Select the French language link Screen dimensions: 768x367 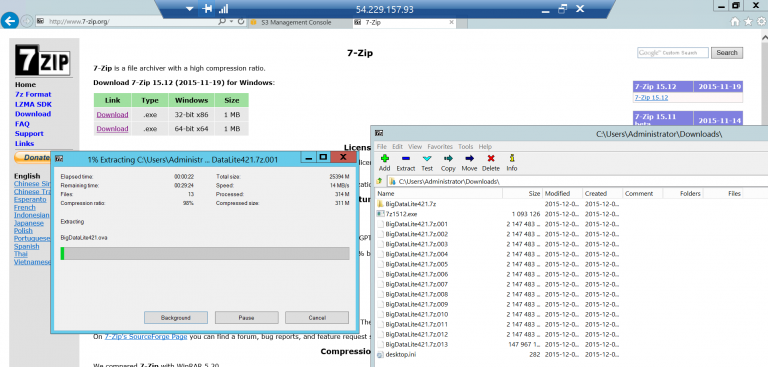(24, 207)
